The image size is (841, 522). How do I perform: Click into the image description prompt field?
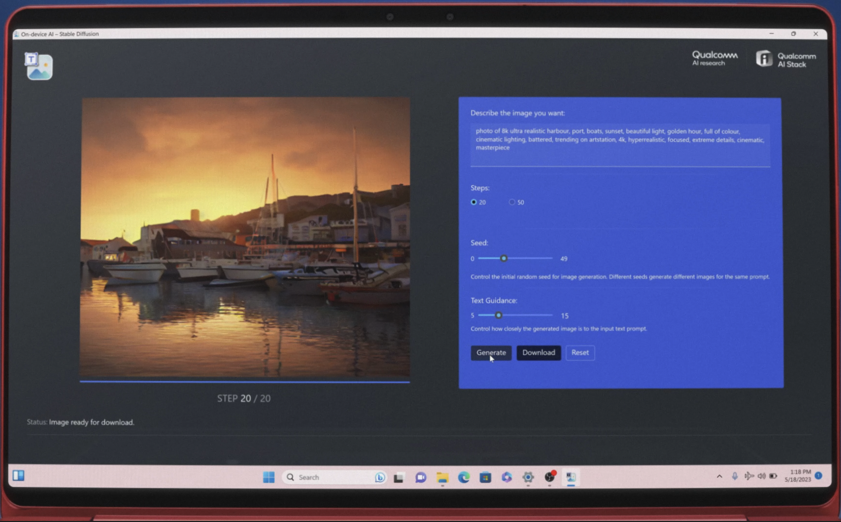[620, 144]
